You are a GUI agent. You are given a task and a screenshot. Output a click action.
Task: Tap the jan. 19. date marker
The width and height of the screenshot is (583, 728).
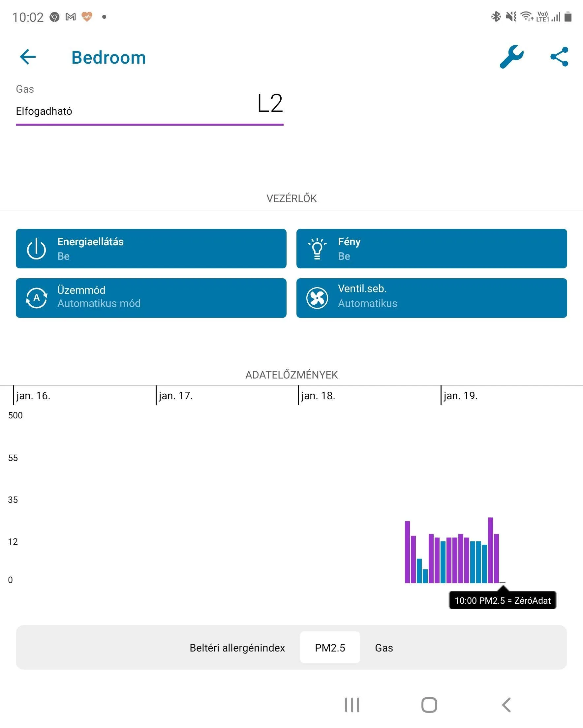click(460, 395)
